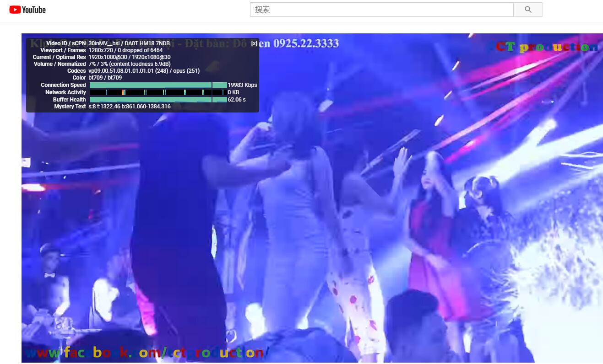Click the Connection Speed graph bar

point(158,85)
